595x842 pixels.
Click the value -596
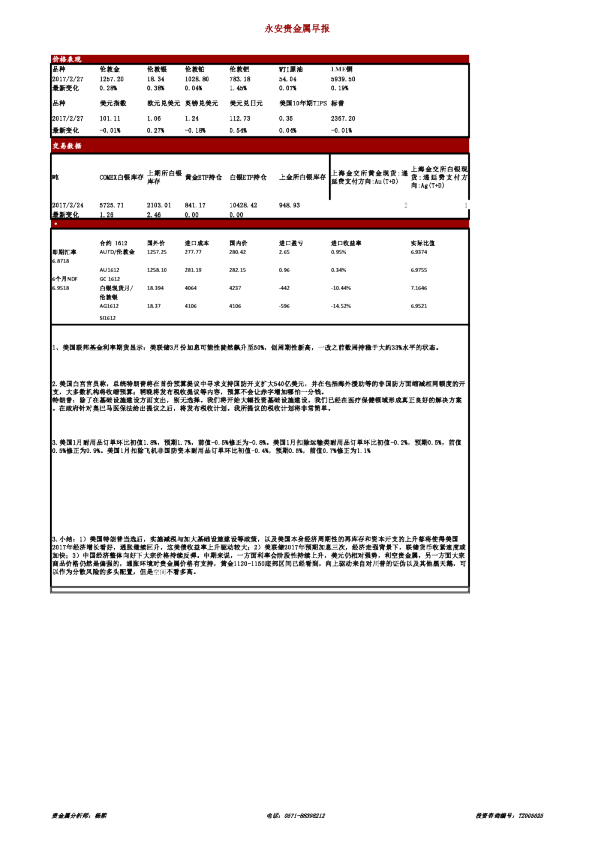click(284, 306)
